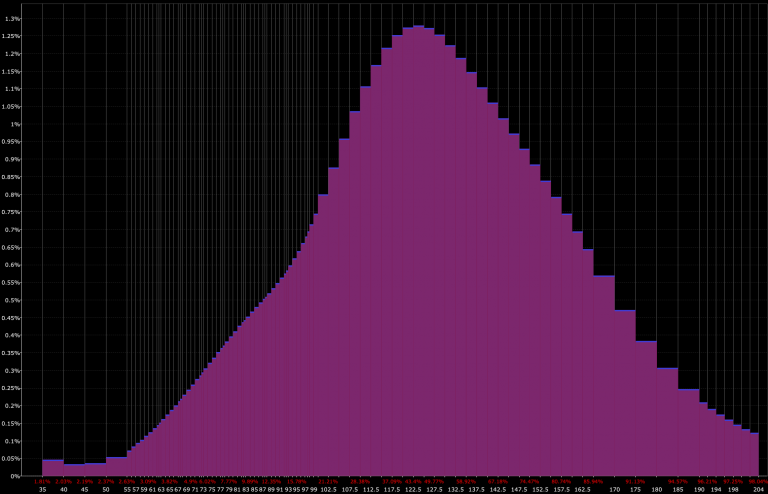The height and width of the screenshot is (494, 768).
Task: Click the tallest histogram bar above 122.5
Action: pyautogui.click(x=419, y=251)
